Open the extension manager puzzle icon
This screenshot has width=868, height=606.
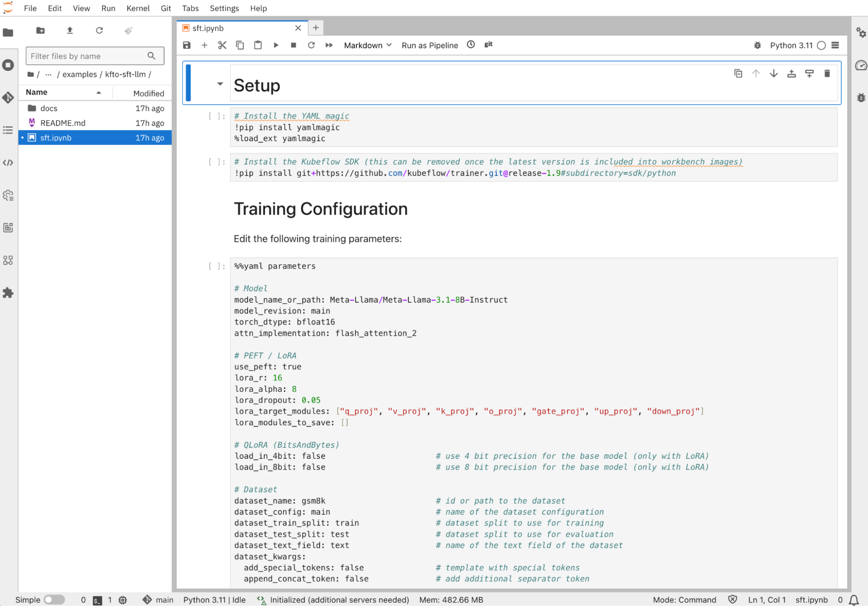[x=8, y=293]
